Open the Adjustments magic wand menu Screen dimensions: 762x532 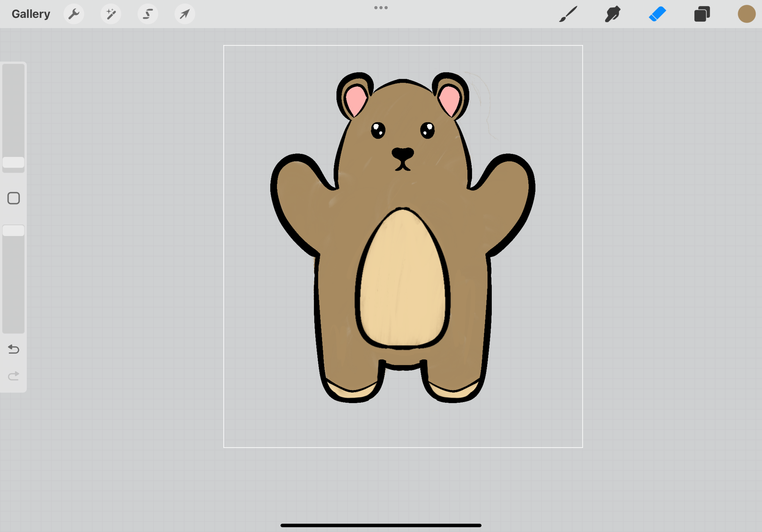(x=111, y=14)
